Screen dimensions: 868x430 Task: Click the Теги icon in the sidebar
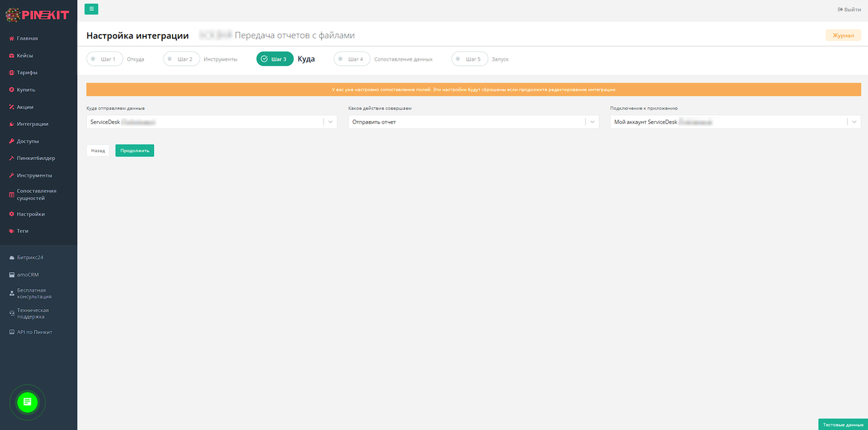point(11,231)
